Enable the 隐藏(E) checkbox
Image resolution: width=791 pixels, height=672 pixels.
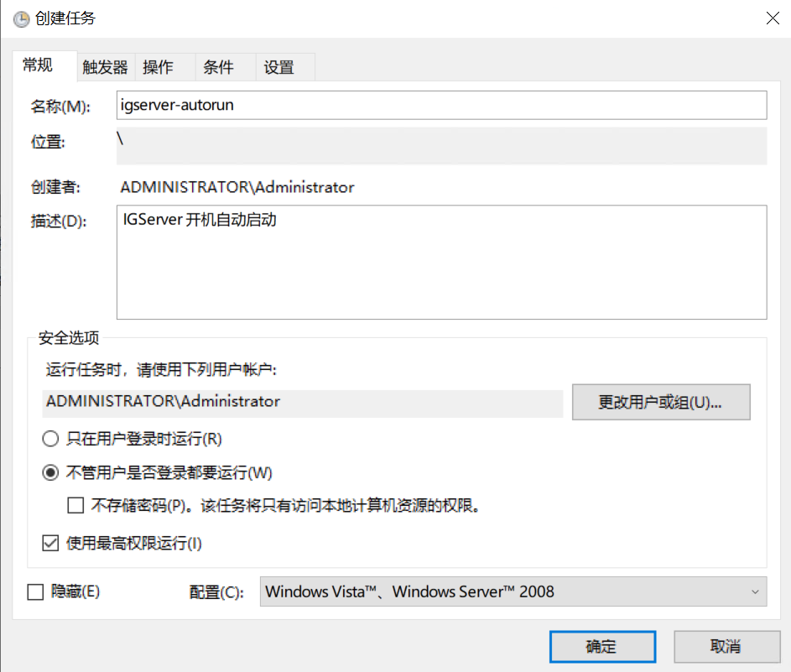coord(35,591)
